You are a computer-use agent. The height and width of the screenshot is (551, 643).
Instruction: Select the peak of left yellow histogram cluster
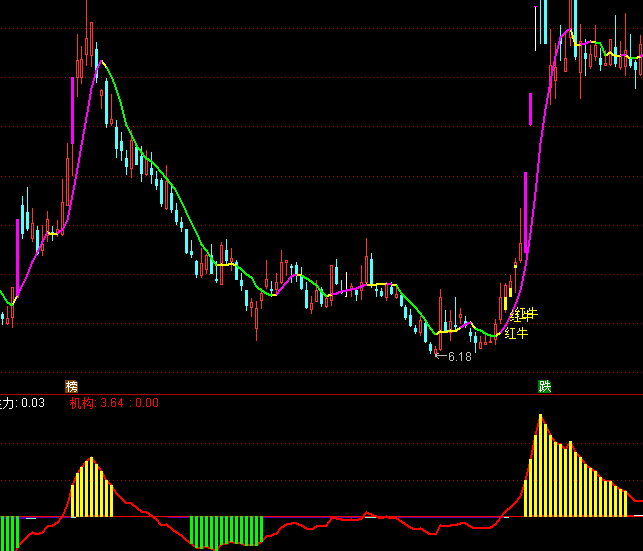91,487
